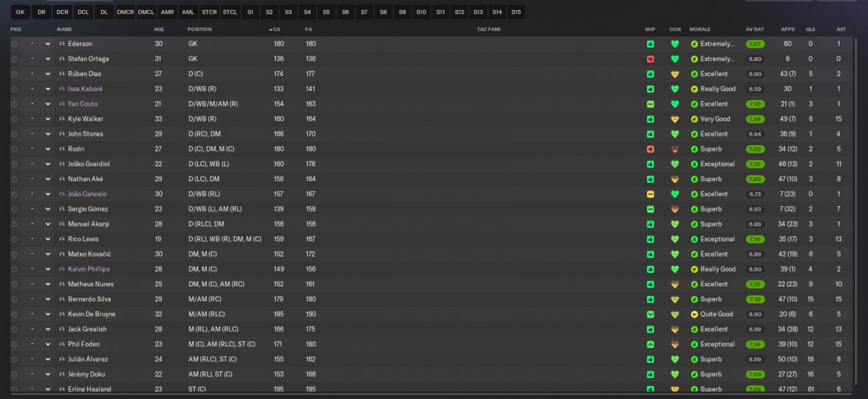The width and height of the screenshot is (868, 399).
Task: Click the condition heart icon for Jack Grealish
Action: (x=675, y=329)
